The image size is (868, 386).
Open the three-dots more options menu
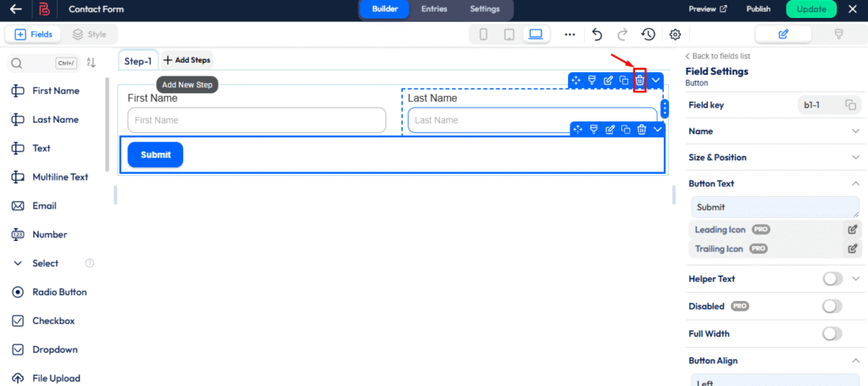[570, 35]
